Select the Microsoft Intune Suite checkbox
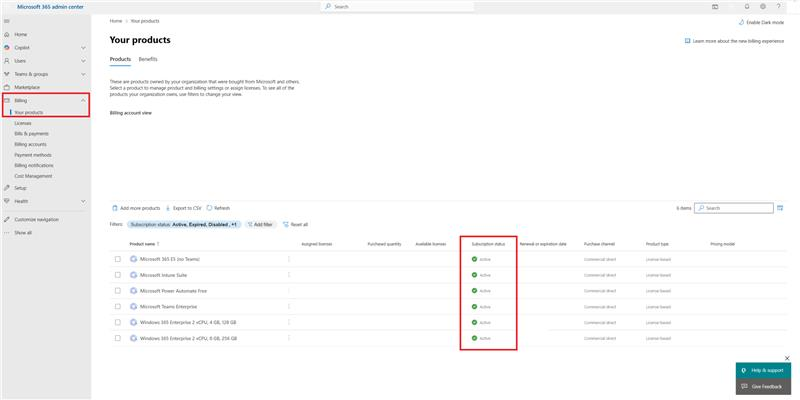The width and height of the screenshot is (800, 400). [118, 275]
